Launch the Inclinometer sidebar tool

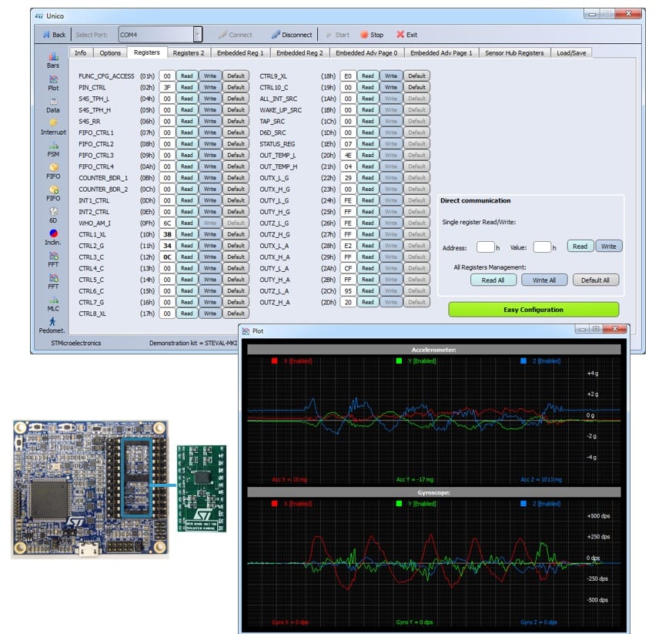pyautogui.click(x=53, y=237)
